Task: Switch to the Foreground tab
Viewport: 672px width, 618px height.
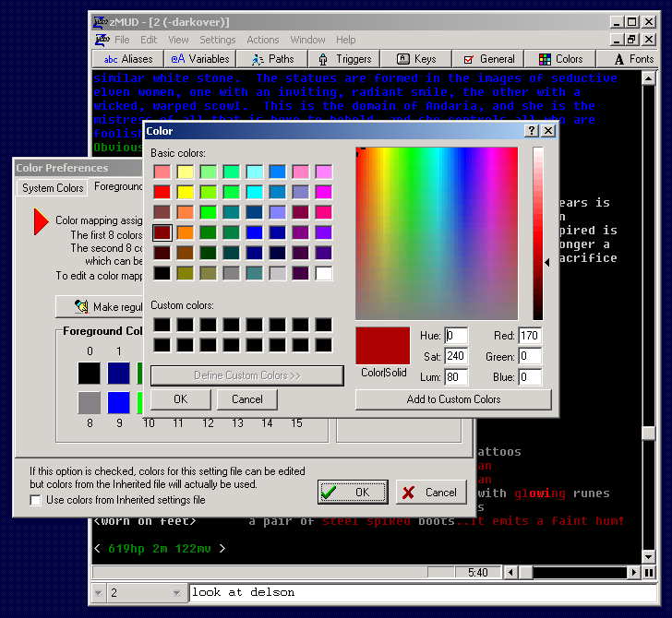Action: coord(117,186)
